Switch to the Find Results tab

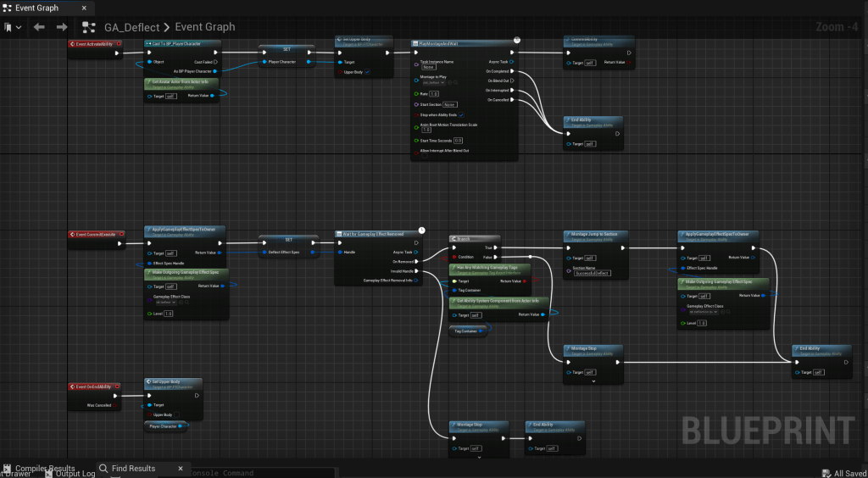(133, 468)
